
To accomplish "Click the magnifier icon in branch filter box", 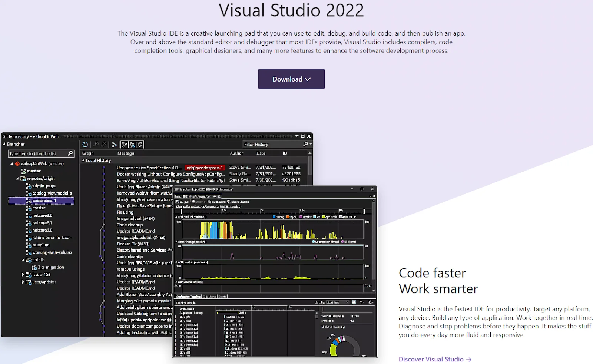I will pos(70,153).
